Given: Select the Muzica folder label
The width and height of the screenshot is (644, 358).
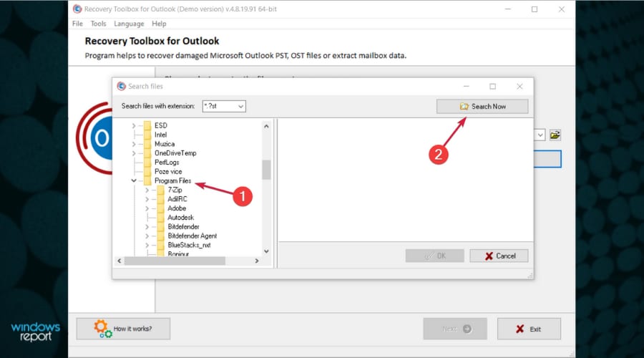Looking at the screenshot, I should click(165, 144).
